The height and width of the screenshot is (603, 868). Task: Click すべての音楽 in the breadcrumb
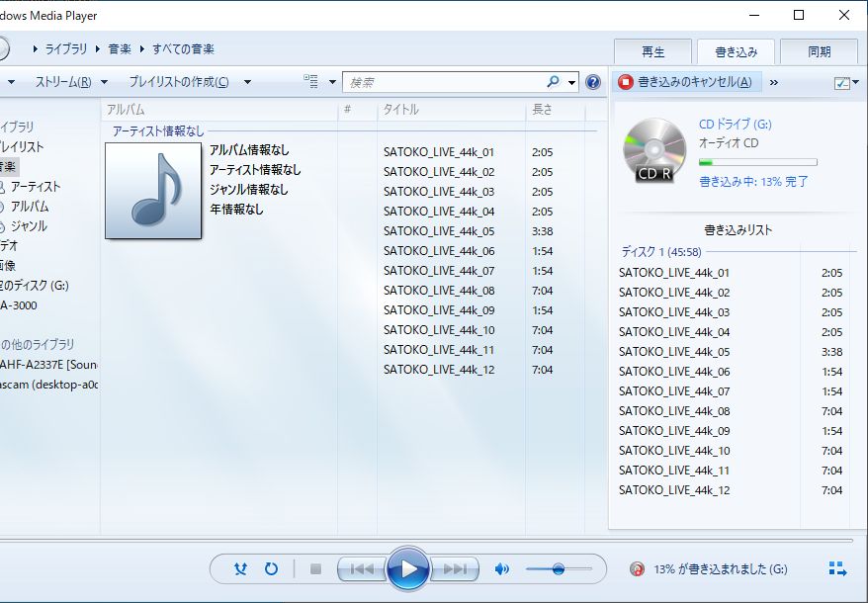pyautogui.click(x=183, y=48)
